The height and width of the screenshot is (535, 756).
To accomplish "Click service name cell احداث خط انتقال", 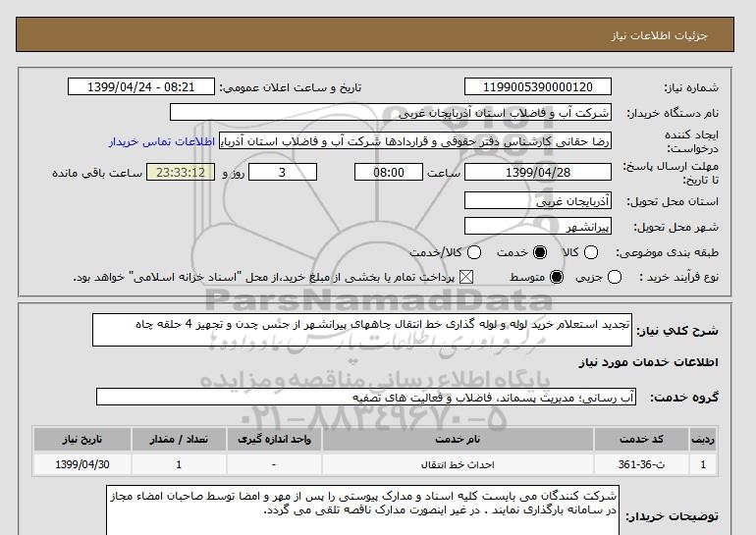I will [x=458, y=464].
